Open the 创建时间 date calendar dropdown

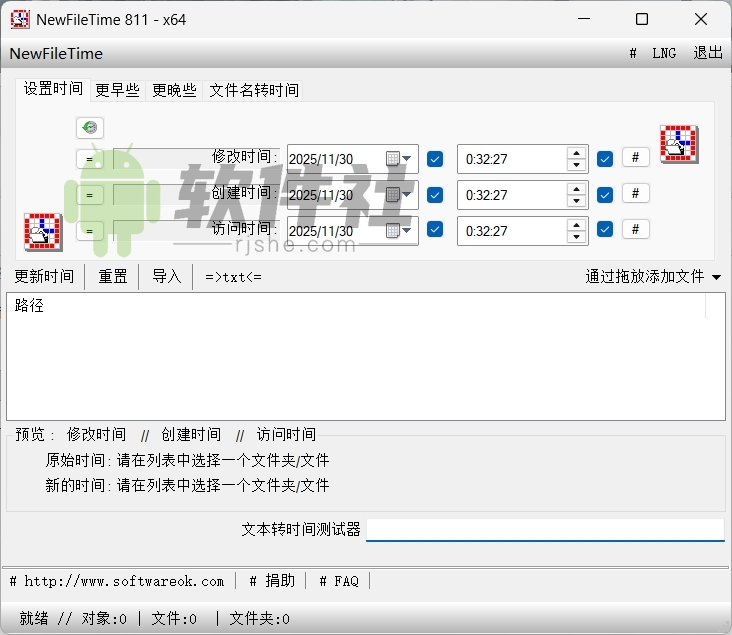click(x=399, y=194)
